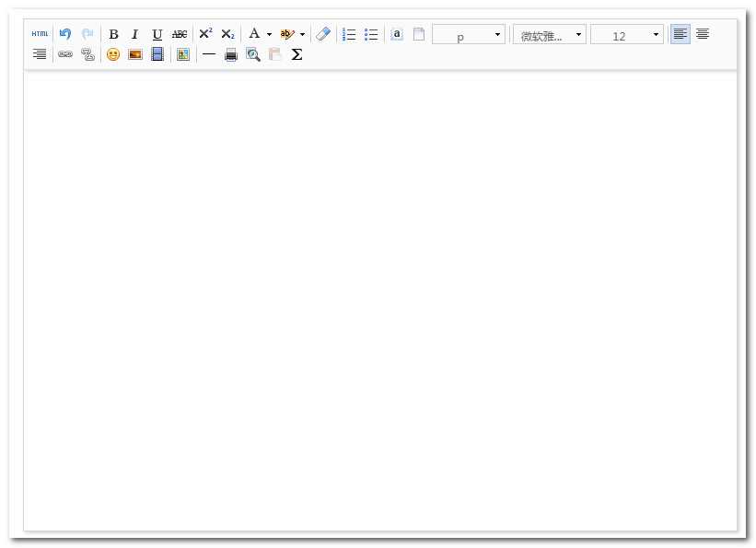Toggle italic formatting
This screenshot has height=548, width=756.
135,34
